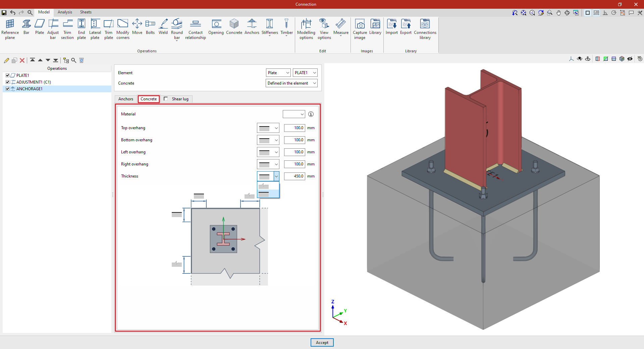This screenshot has width=644, height=349.
Task: Click the Thickness value input field
Action: click(294, 176)
